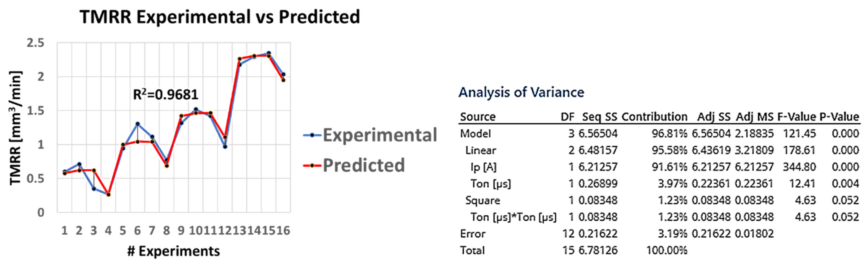Click the blue Experimental legend marker
Screen dimensions: 868x264
click(x=312, y=135)
